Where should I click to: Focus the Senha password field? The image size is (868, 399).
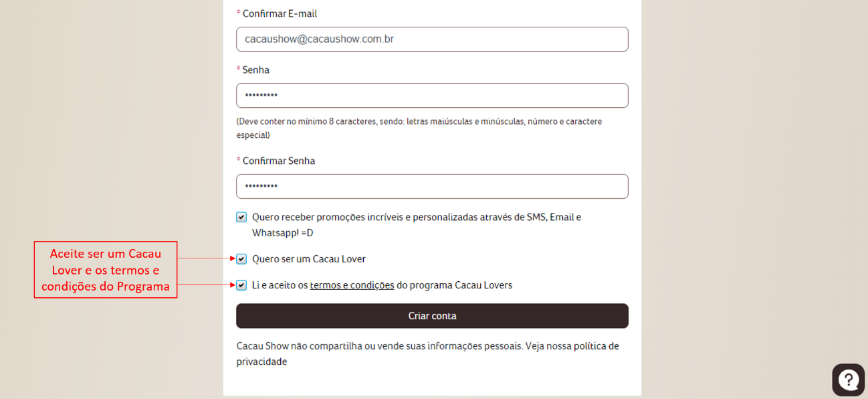tap(432, 95)
